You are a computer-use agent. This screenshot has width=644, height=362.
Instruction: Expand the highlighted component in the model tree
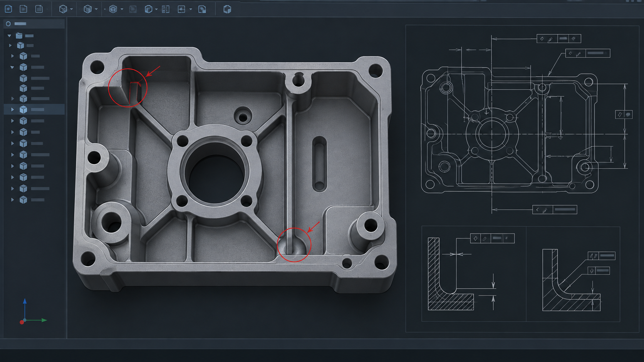tap(12, 110)
